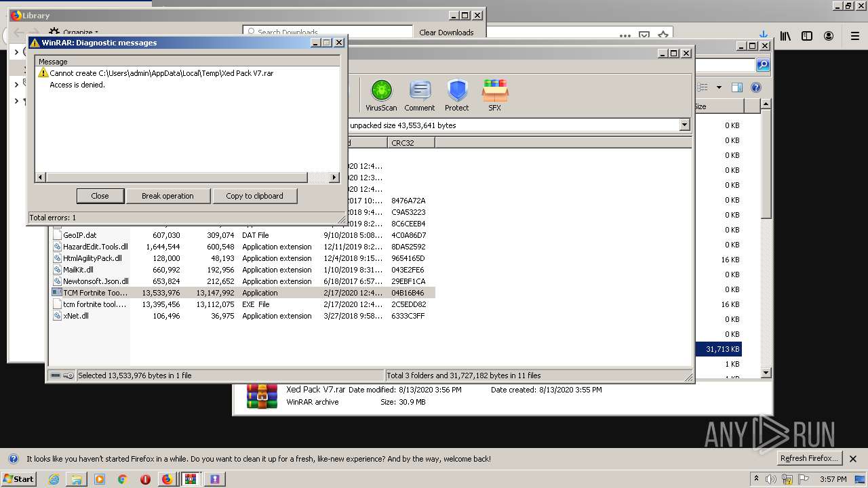This screenshot has width=868, height=488.
Task: Click the TCM Fortnite Tool application icon
Action: [x=58, y=293]
